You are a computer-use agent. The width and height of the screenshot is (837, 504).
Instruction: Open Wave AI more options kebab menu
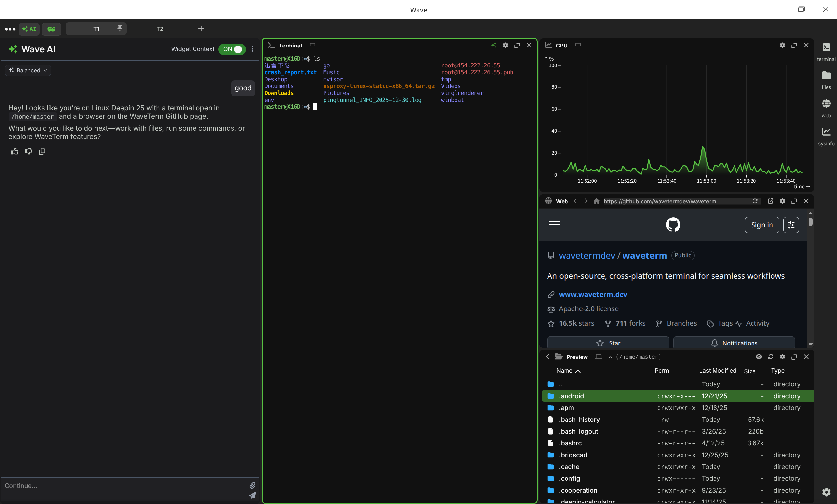252,49
